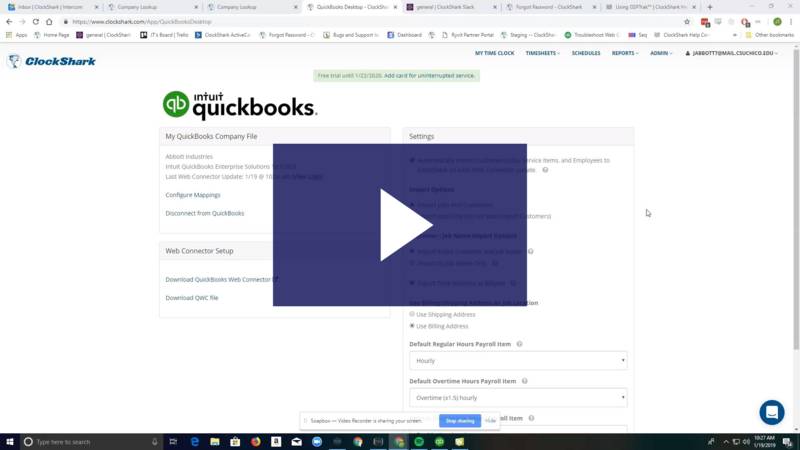Click the Windows taskbar search box
The height and width of the screenshot is (450, 800).
click(x=92, y=442)
